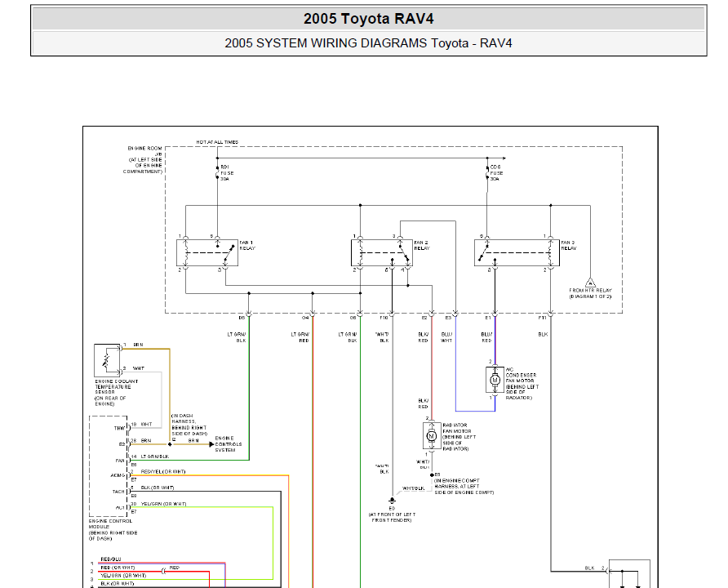Click the 'FAN 3 RELAY' text label
Screen dimensions: 728x588
click(x=569, y=245)
